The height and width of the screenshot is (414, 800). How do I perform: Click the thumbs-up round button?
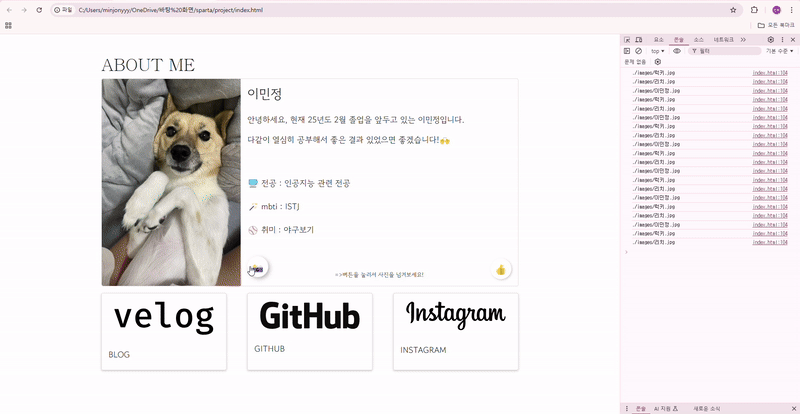click(x=501, y=270)
